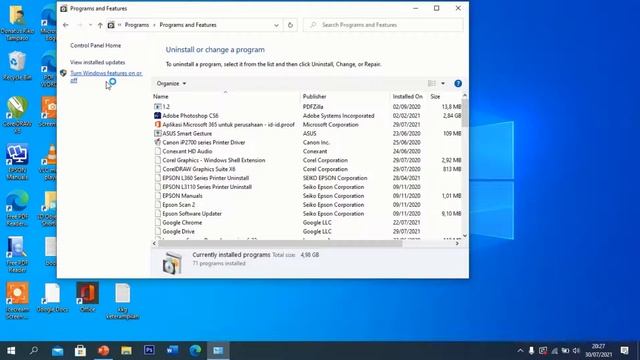
Task: Open the Recycle Bin desktop icon
Action: (17, 65)
